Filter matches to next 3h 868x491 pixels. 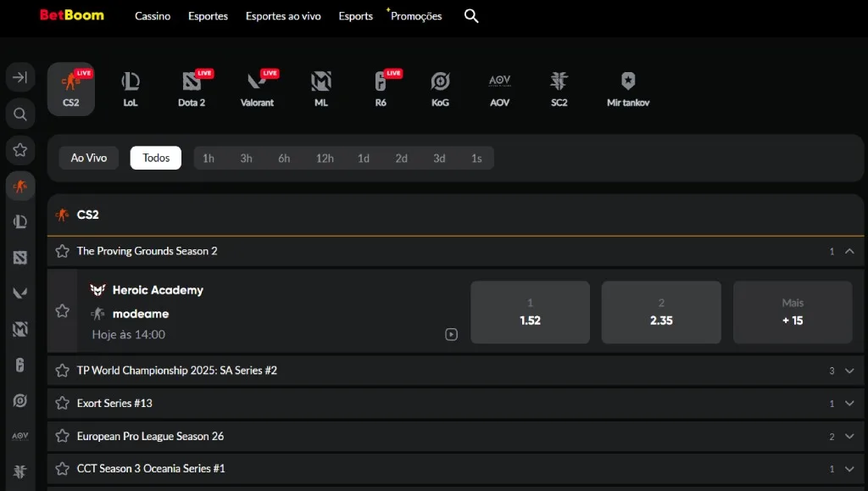click(247, 159)
